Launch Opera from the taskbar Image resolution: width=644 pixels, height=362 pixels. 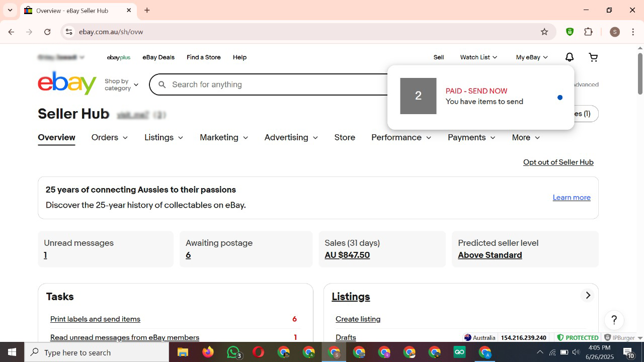click(259, 352)
